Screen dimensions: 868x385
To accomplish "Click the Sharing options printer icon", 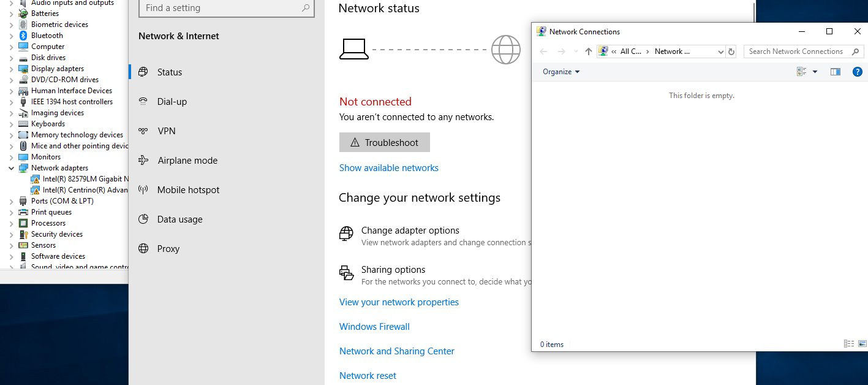I will (x=346, y=273).
